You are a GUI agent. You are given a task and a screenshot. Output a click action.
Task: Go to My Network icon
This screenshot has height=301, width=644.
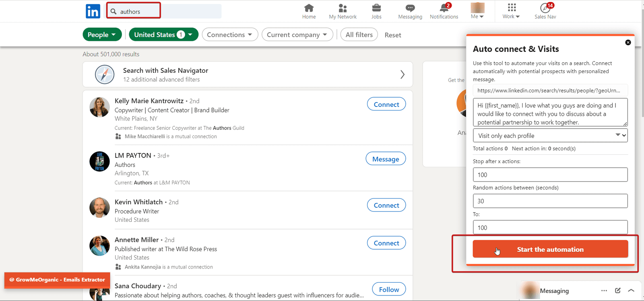343,11
